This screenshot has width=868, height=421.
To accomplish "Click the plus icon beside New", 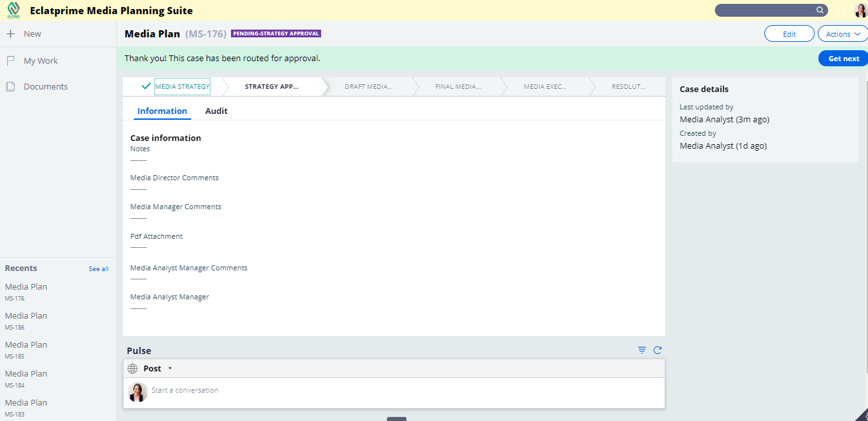I will click(x=10, y=33).
